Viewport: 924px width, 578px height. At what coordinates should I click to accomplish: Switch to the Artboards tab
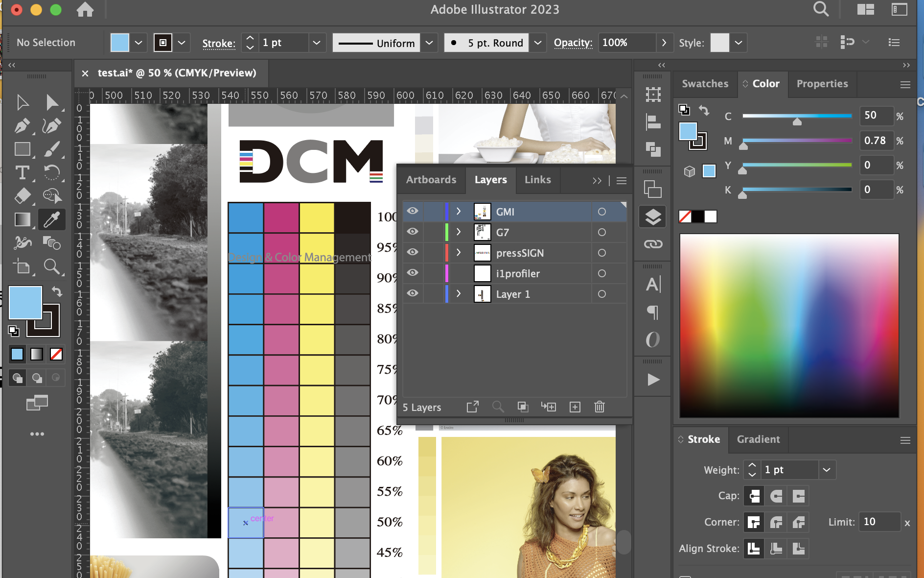click(431, 180)
